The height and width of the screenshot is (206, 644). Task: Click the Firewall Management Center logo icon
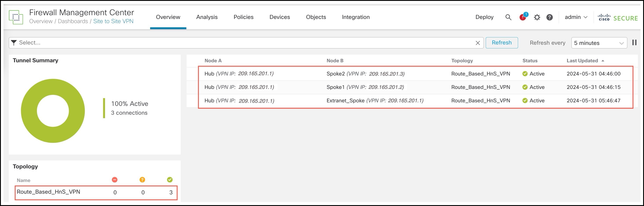pyautogui.click(x=16, y=17)
